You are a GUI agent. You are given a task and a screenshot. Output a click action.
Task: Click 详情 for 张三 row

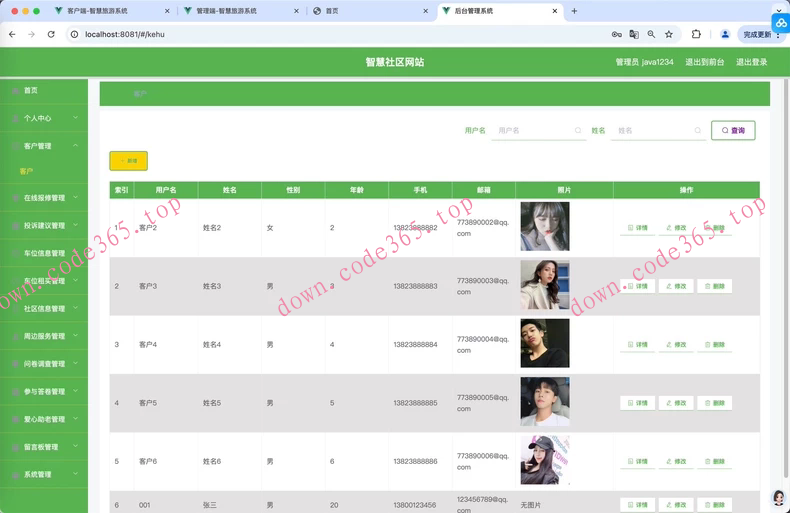pyautogui.click(x=637, y=505)
